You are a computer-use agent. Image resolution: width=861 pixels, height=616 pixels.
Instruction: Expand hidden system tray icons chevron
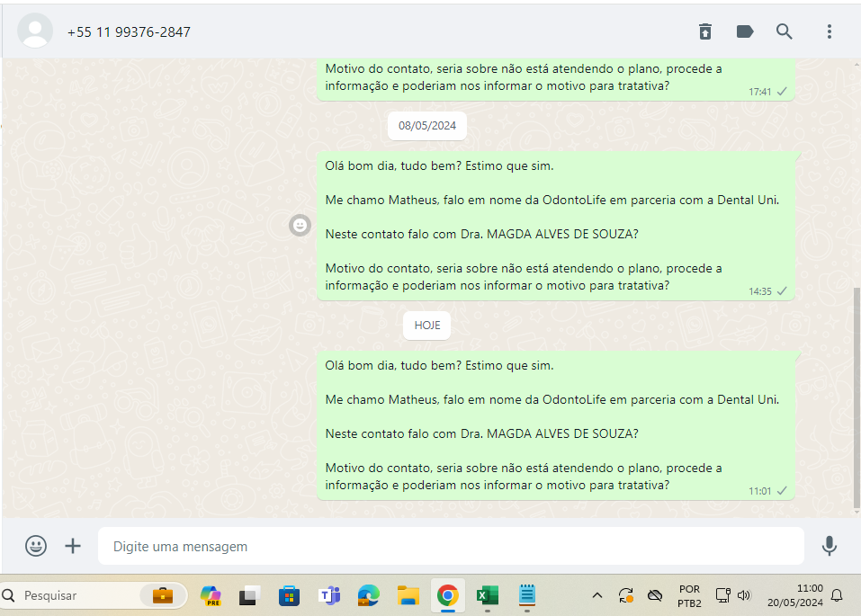(597, 595)
